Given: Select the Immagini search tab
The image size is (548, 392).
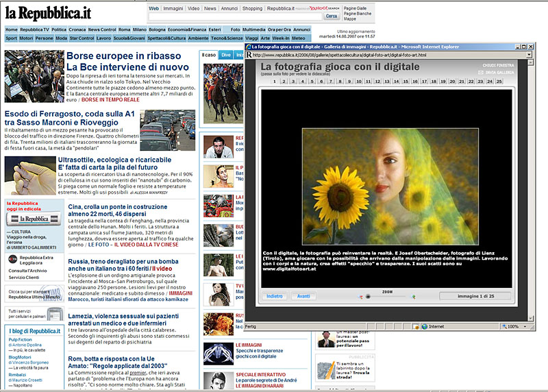Looking at the screenshot, I should [173, 8].
